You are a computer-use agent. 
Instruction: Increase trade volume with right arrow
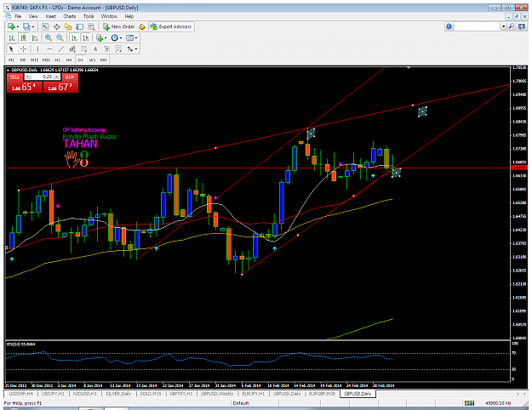pos(57,77)
